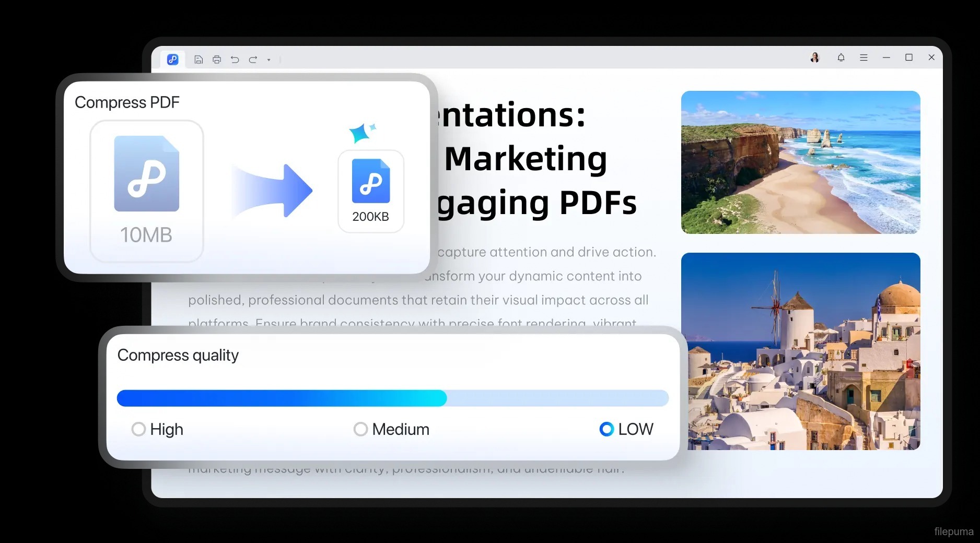The height and width of the screenshot is (543, 980).
Task: Minimize the application window
Action: (x=886, y=57)
